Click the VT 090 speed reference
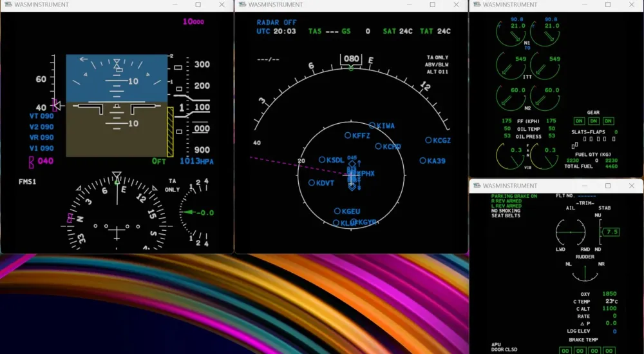644x354 pixels. [41, 116]
